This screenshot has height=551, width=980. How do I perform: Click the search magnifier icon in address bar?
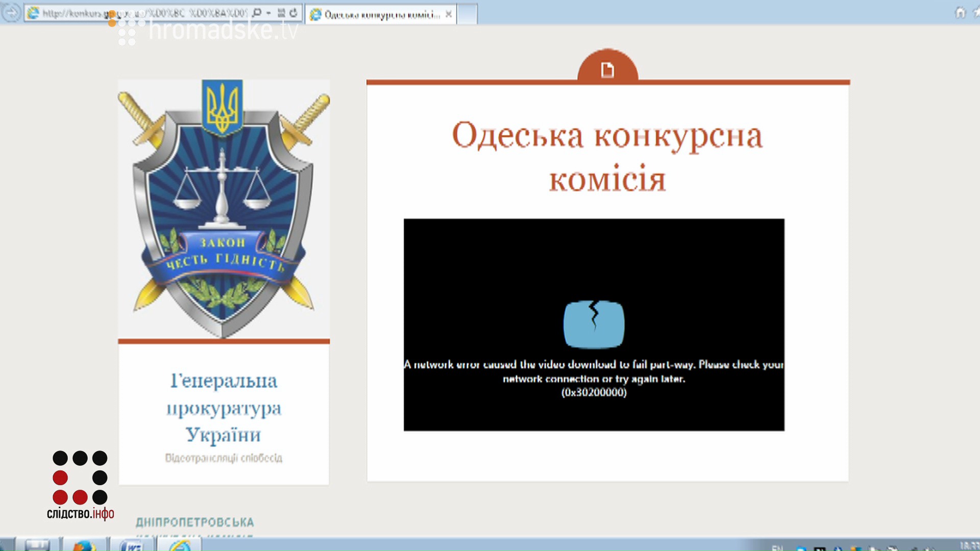(x=257, y=13)
